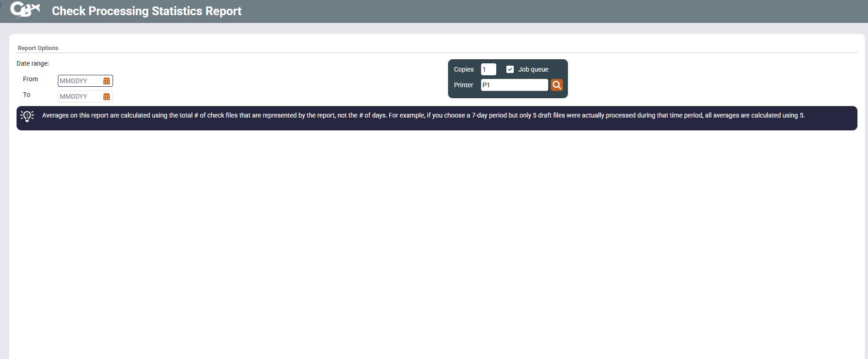This screenshot has height=359, width=868.
Task: Click the Report Options section heading
Action: (x=38, y=48)
